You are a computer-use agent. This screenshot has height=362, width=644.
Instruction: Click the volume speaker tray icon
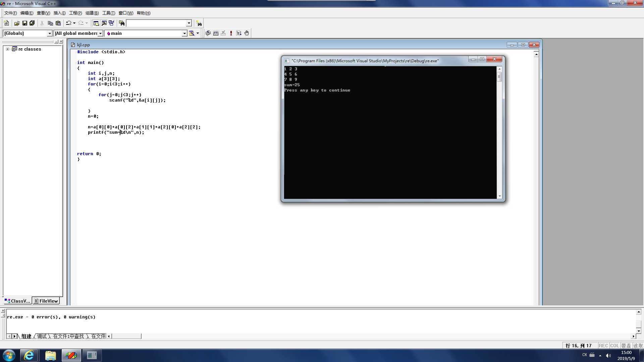click(x=608, y=355)
